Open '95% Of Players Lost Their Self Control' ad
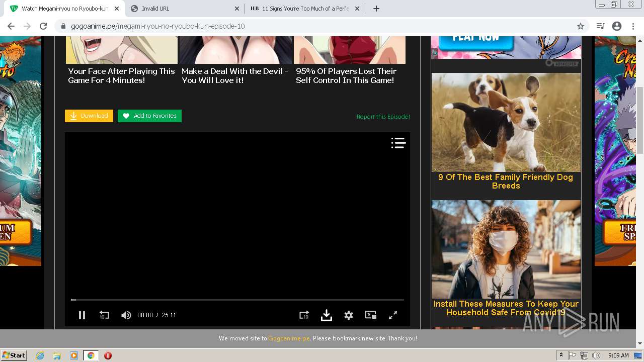The image size is (644, 362). click(350, 61)
